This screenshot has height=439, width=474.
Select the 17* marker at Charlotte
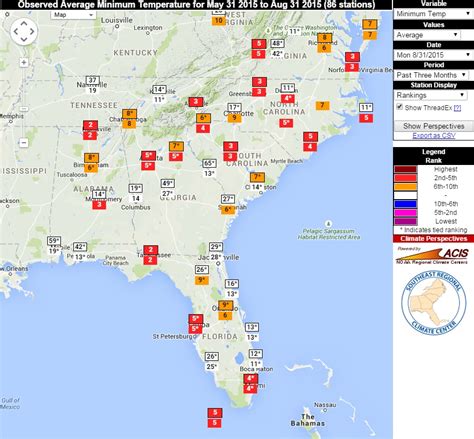tap(234, 107)
